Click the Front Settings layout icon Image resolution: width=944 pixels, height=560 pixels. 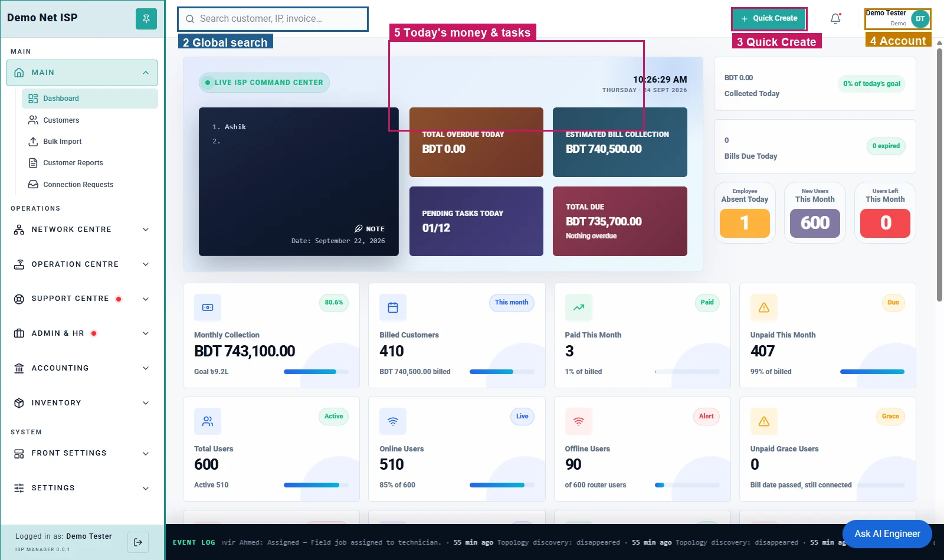point(19,454)
